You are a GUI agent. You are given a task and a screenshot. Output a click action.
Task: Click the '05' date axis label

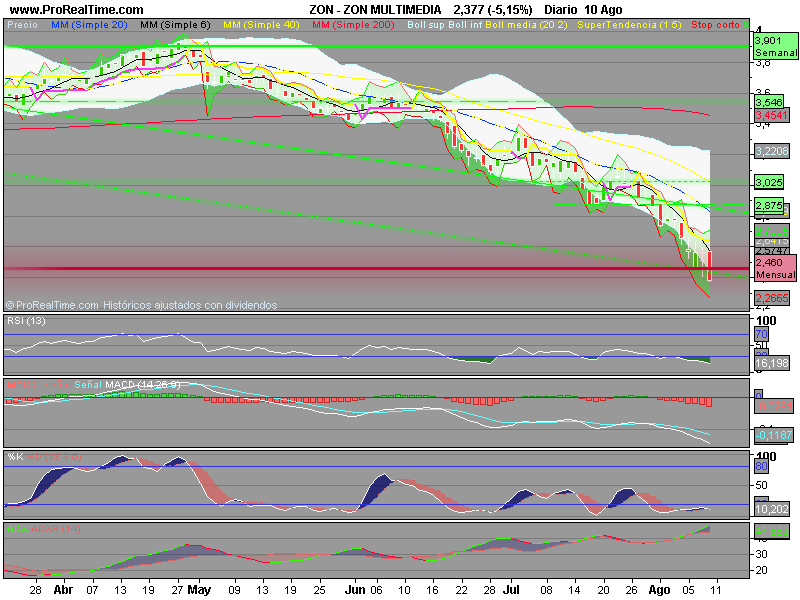coord(689,590)
